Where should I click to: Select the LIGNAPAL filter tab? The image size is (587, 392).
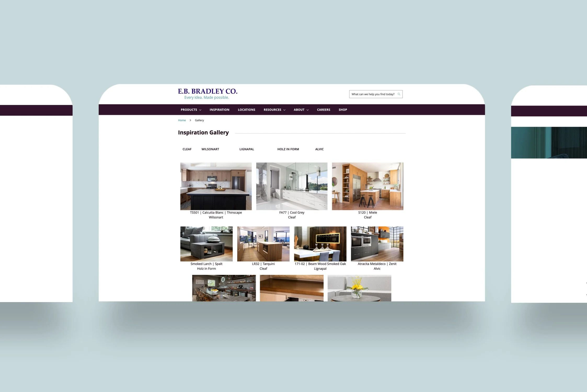(247, 149)
